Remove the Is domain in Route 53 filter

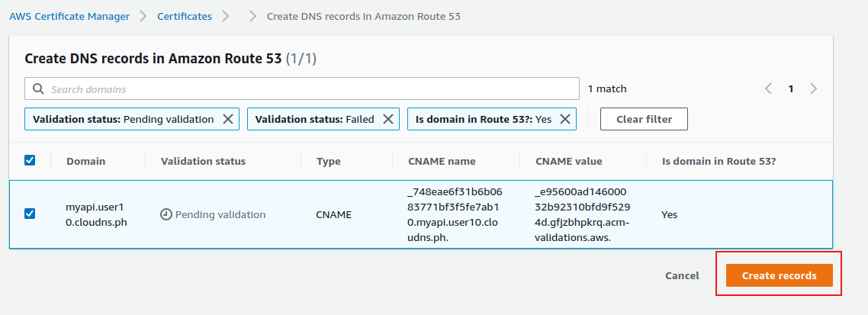coord(564,119)
